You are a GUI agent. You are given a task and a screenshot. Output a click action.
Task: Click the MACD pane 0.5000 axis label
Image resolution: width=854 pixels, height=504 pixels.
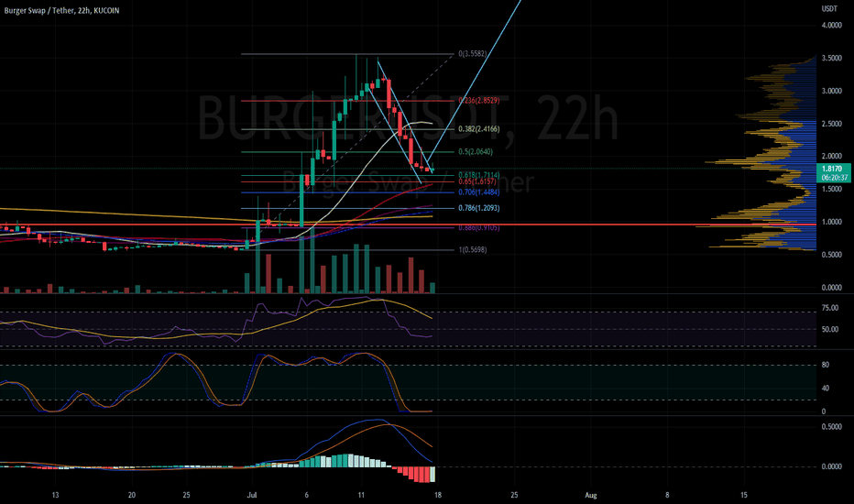[x=832, y=427]
